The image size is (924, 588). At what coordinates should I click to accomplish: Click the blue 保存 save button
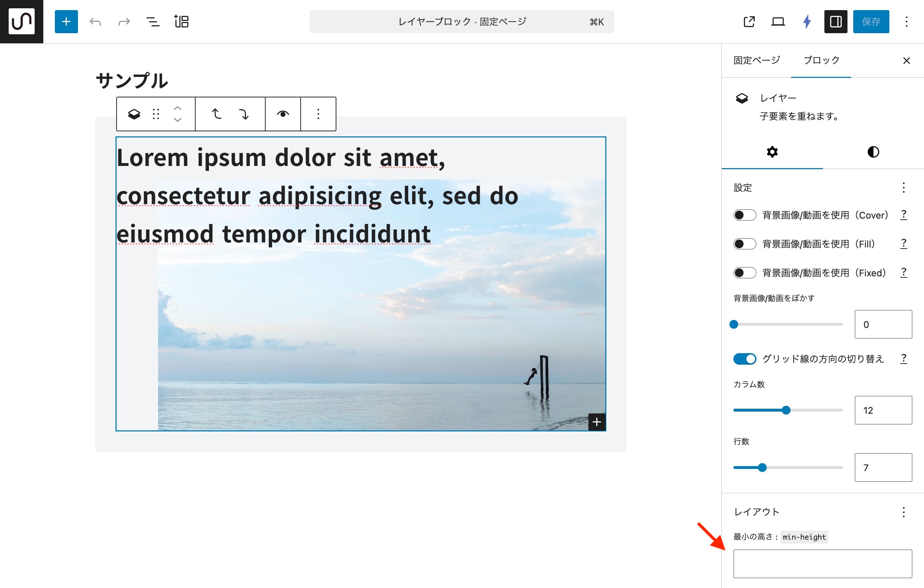coord(871,22)
